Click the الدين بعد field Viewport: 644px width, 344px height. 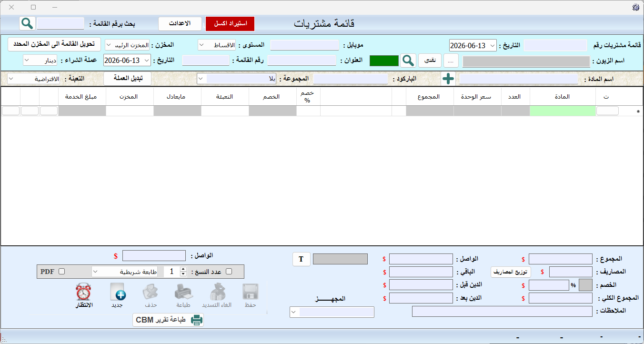tap(421, 298)
